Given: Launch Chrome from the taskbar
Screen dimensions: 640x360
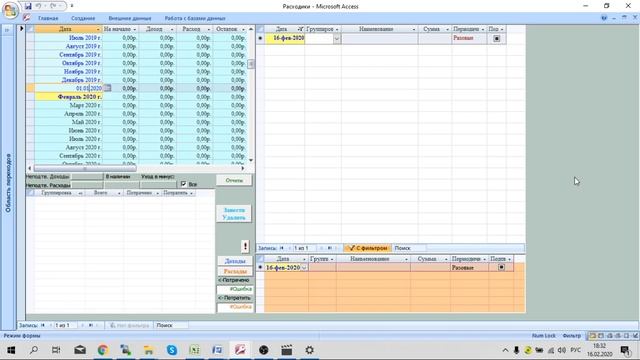Looking at the screenshot, I should click(x=103, y=350).
